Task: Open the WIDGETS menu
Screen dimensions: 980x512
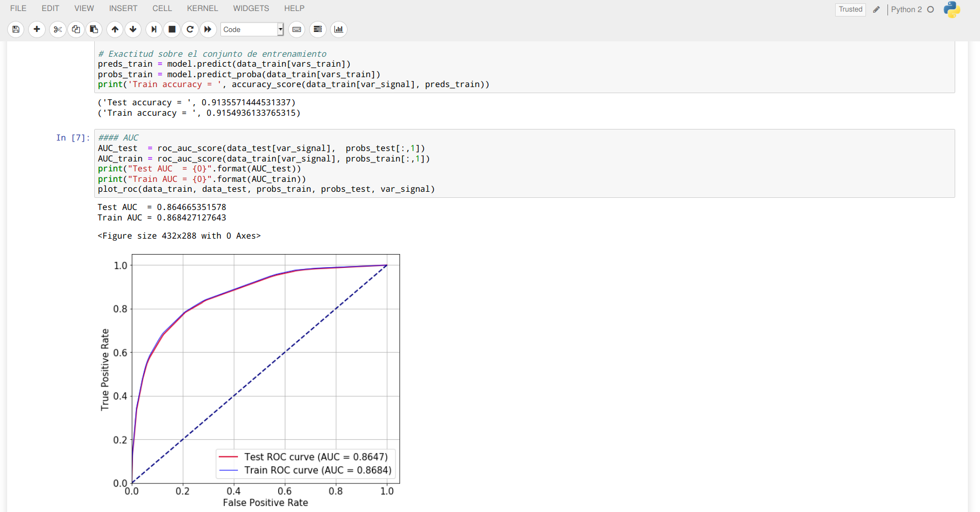Action: coord(251,8)
